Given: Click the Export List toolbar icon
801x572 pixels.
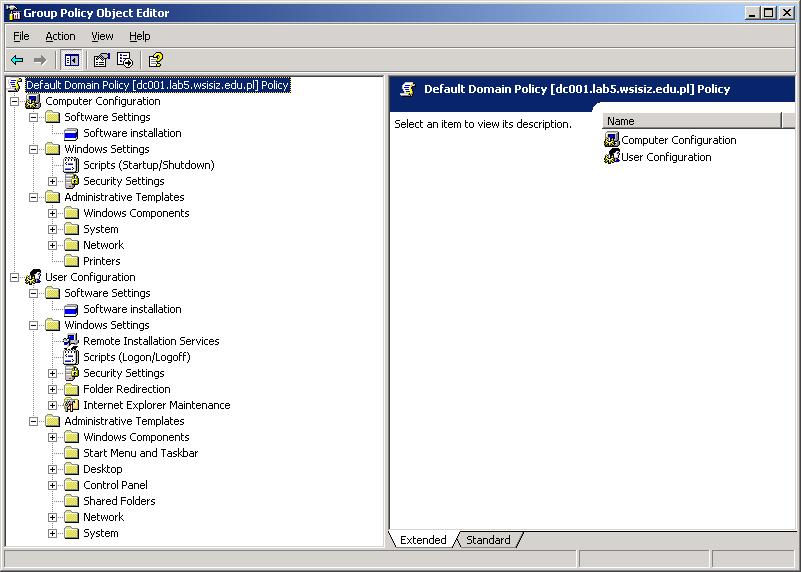Looking at the screenshot, I should tap(125, 60).
